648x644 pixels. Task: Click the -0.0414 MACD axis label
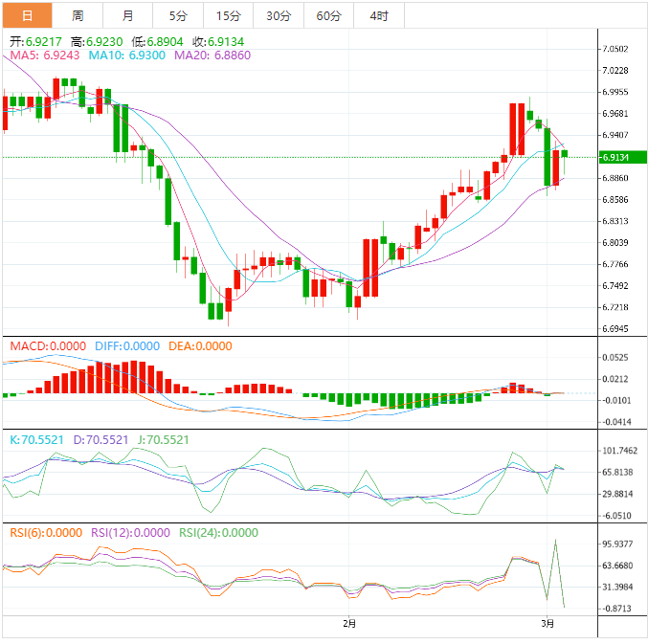(615, 422)
